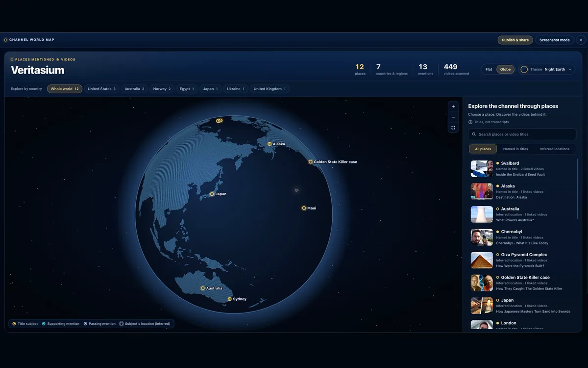Open the Svalbard thumbnail

[x=482, y=169]
